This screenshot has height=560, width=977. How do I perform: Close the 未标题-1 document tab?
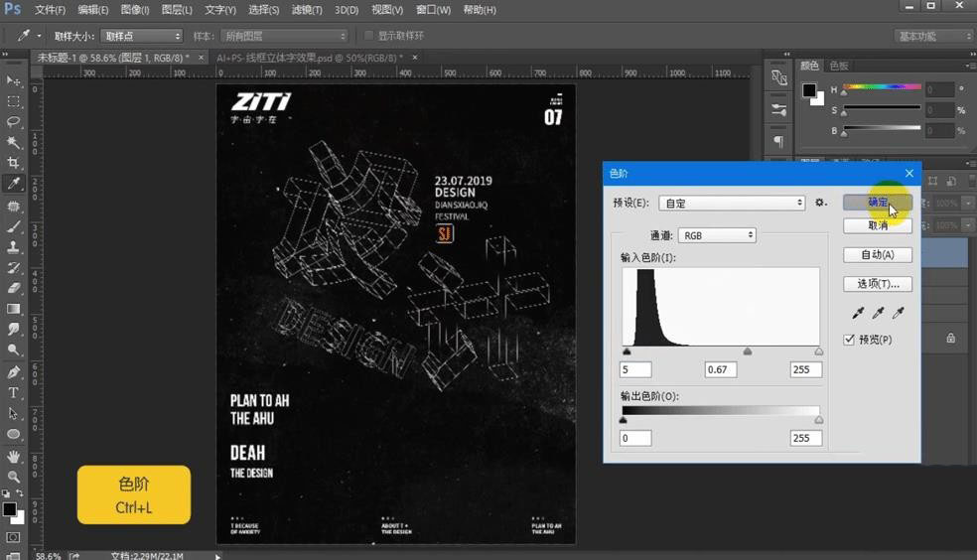pos(201,58)
